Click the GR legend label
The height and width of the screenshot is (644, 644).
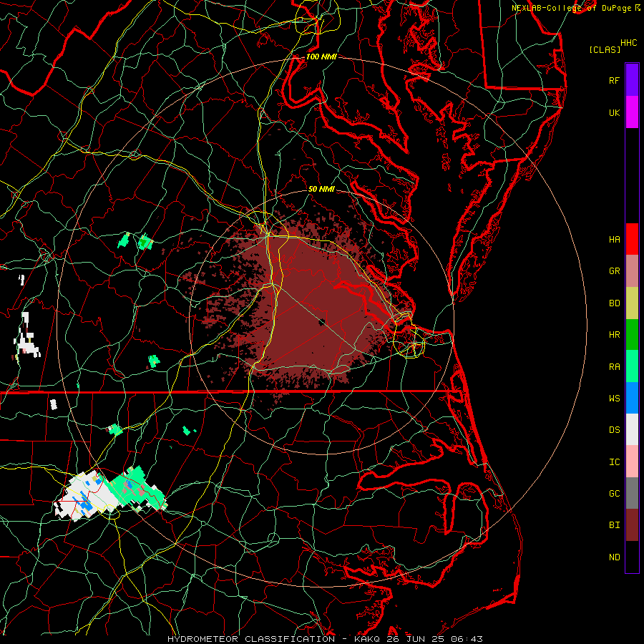pyautogui.click(x=614, y=271)
